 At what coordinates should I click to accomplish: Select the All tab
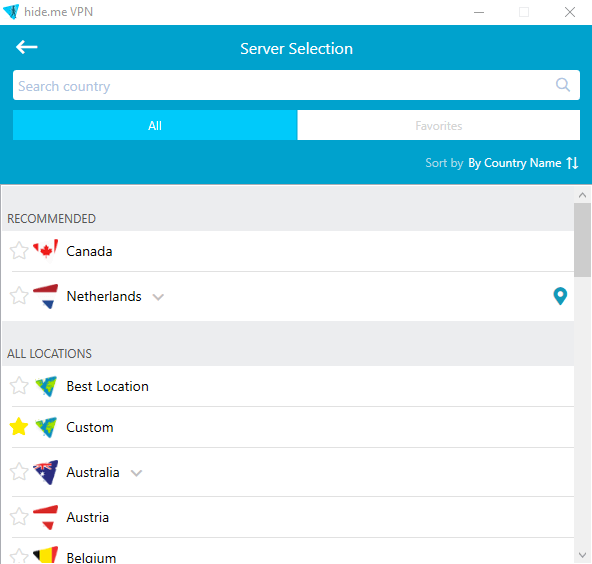point(155,125)
